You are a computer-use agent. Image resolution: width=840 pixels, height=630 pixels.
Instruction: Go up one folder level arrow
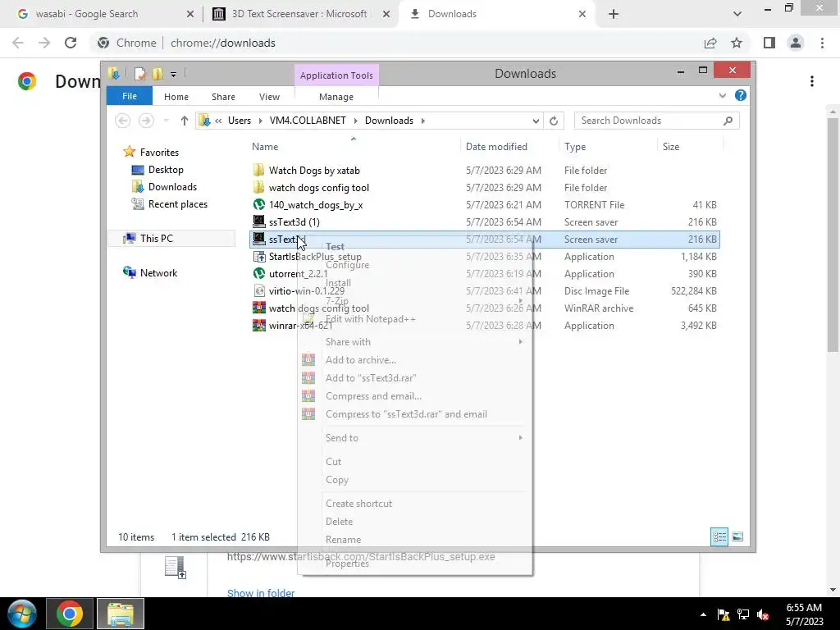point(185,121)
